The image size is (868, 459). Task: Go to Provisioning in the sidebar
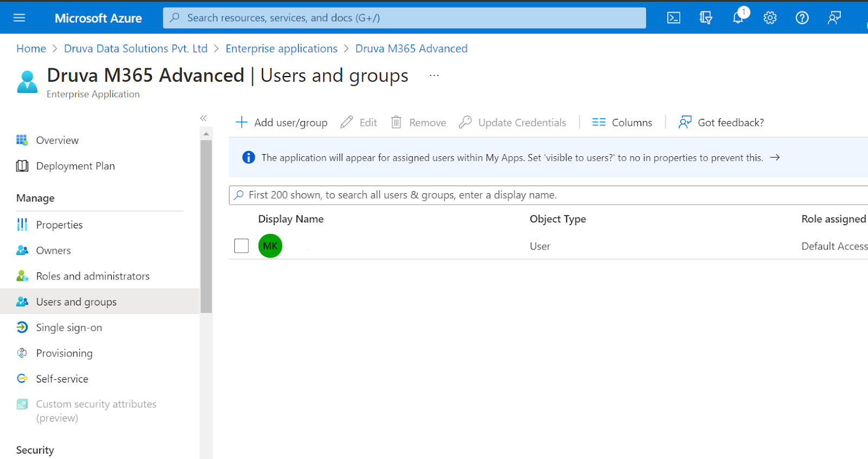[x=64, y=353]
